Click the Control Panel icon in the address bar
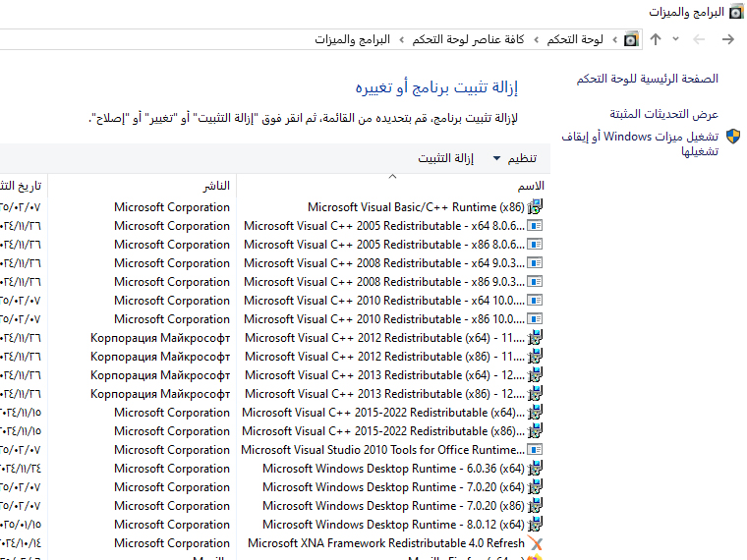Screen dimensions: 747x560 coord(631,39)
